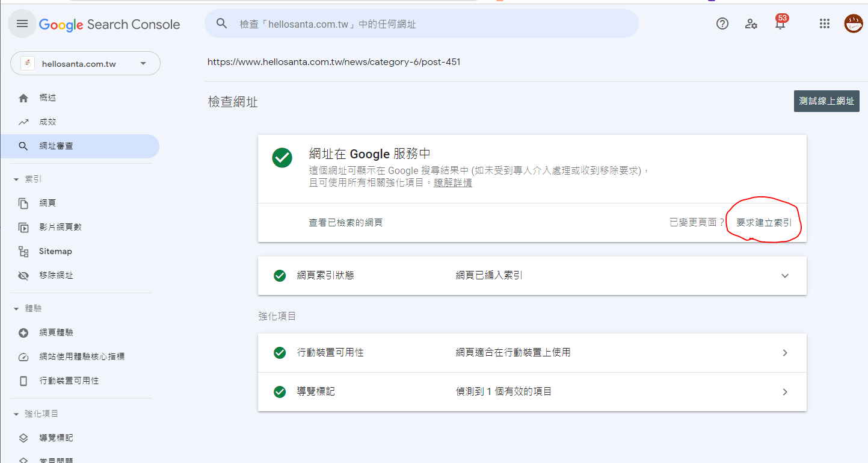Click the trend-line icon beside 成效

23,122
